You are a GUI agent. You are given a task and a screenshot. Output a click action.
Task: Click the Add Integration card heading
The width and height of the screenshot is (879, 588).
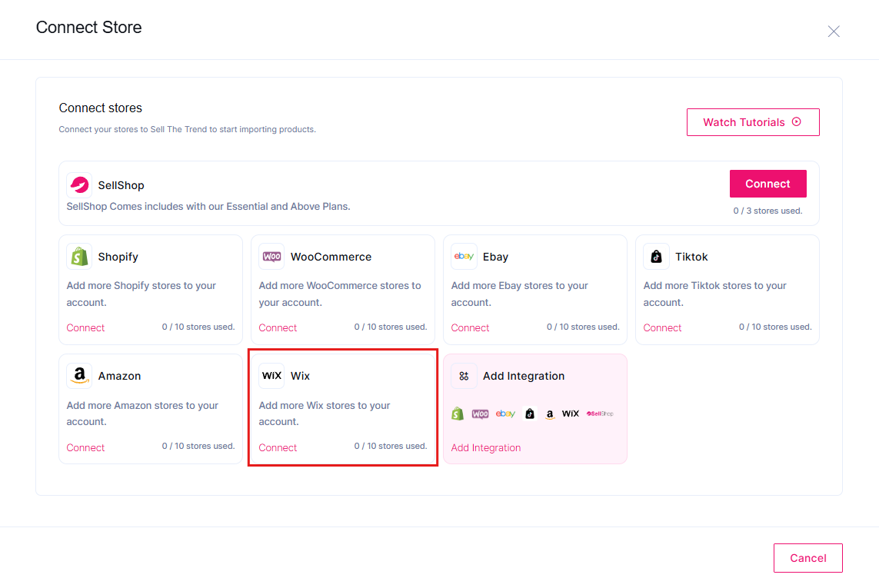(524, 376)
